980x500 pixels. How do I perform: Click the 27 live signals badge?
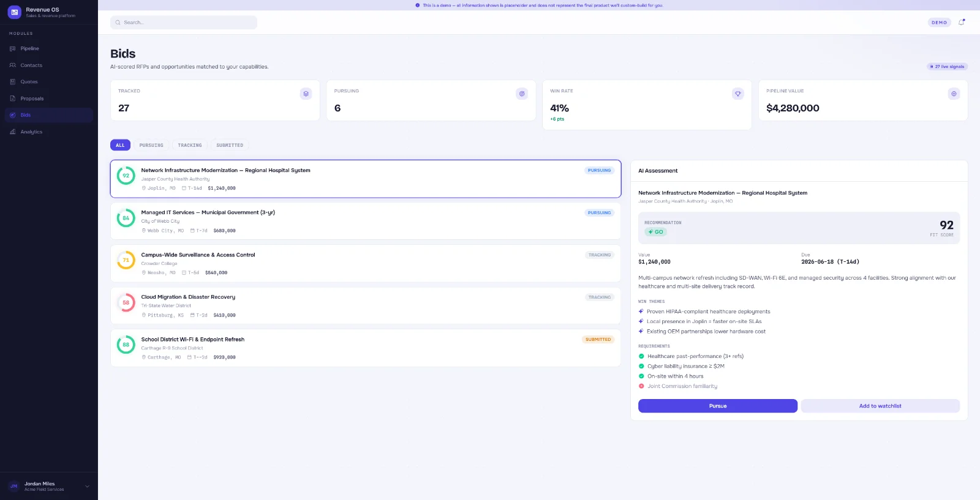(947, 67)
